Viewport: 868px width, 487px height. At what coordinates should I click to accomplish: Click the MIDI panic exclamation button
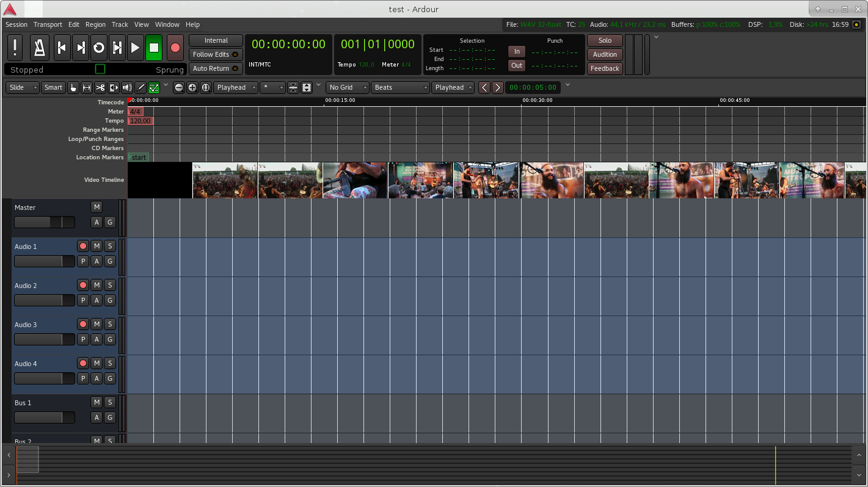[15, 48]
